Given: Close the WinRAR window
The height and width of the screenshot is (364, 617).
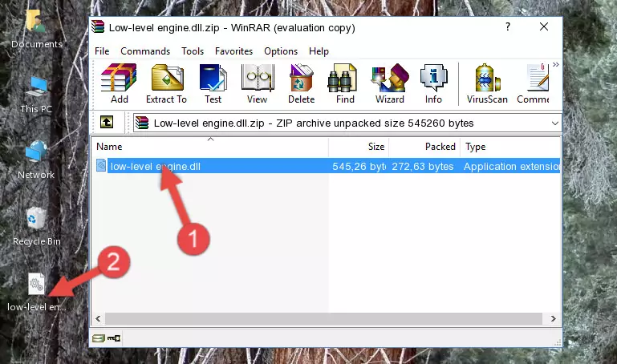Looking at the screenshot, I should [544, 26].
